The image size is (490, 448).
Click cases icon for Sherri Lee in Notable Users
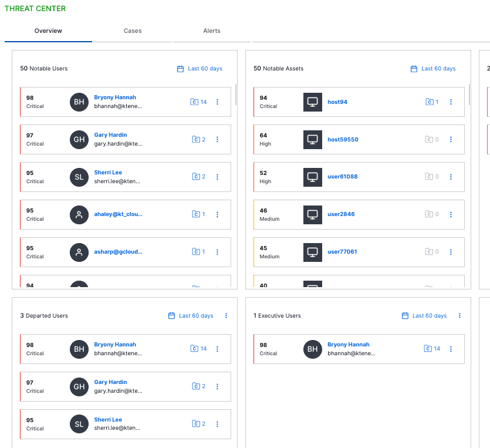196,177
